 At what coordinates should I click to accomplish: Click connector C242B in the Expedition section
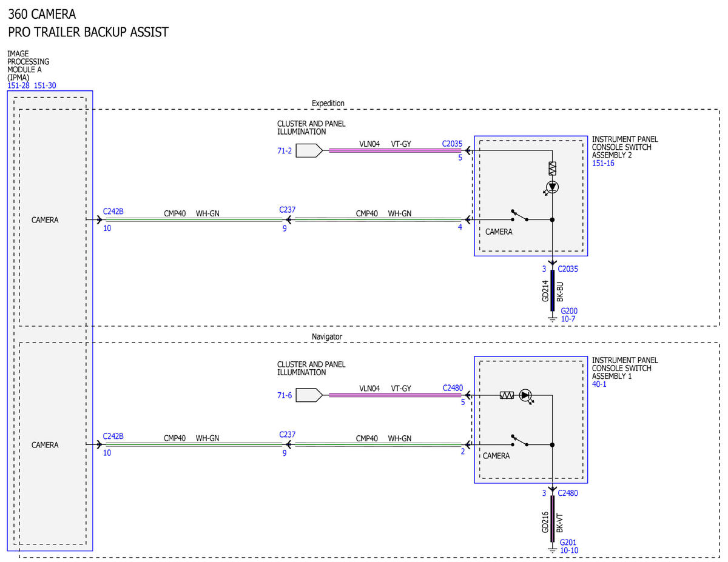click(113, 210)
